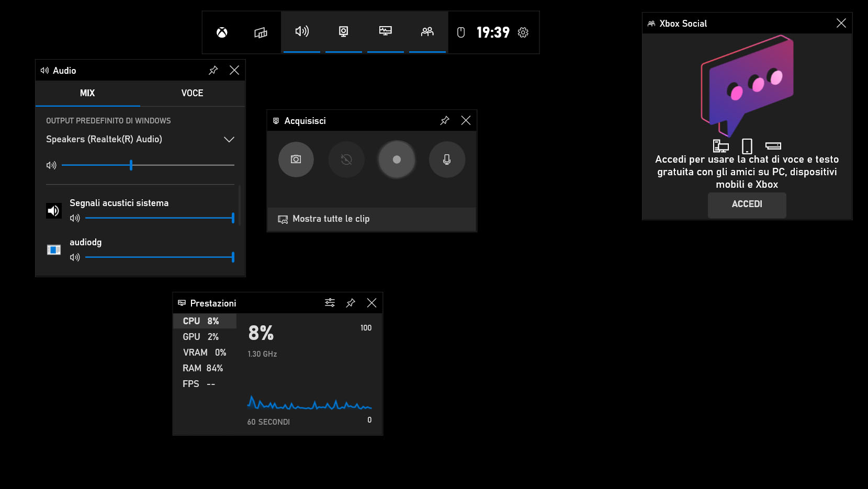Open Mostra tutte le clip
This screenshot has height=489, width=868.
(371, 219)
